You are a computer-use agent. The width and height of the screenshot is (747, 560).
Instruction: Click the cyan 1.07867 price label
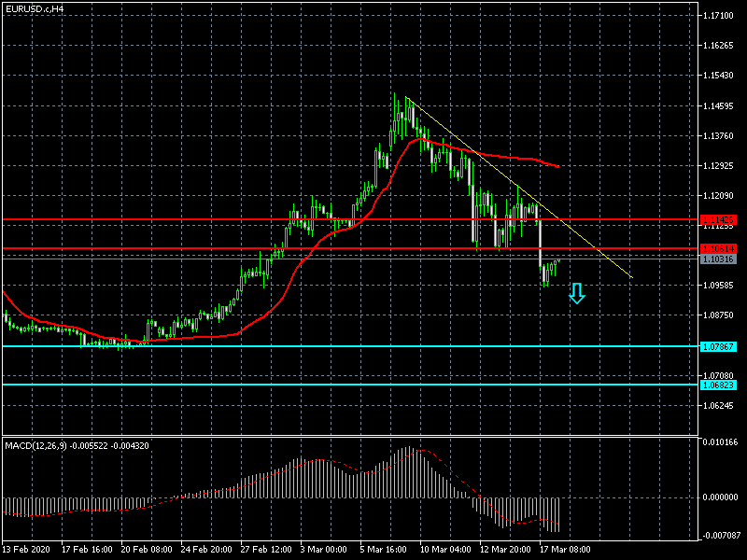pyautogui.click(x=718, y=346)
